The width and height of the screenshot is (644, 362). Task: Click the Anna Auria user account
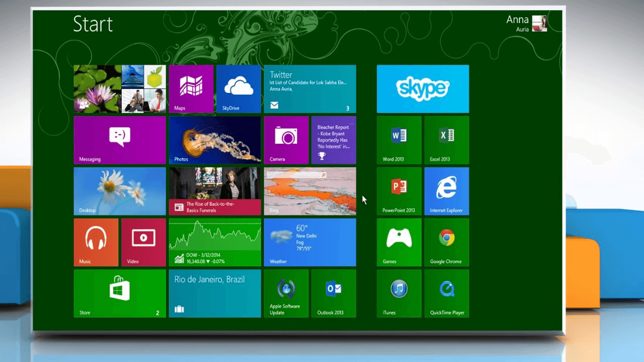click(x=526, y=24)
